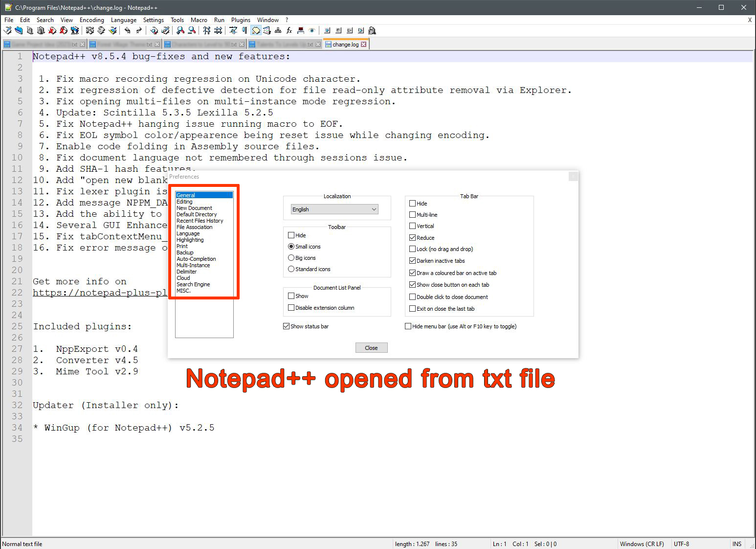The height and width of the screenshot is (549, 756).
Task: Click the Open file toolbar icon
Action: pyautogui.click(x=19, y=30)
